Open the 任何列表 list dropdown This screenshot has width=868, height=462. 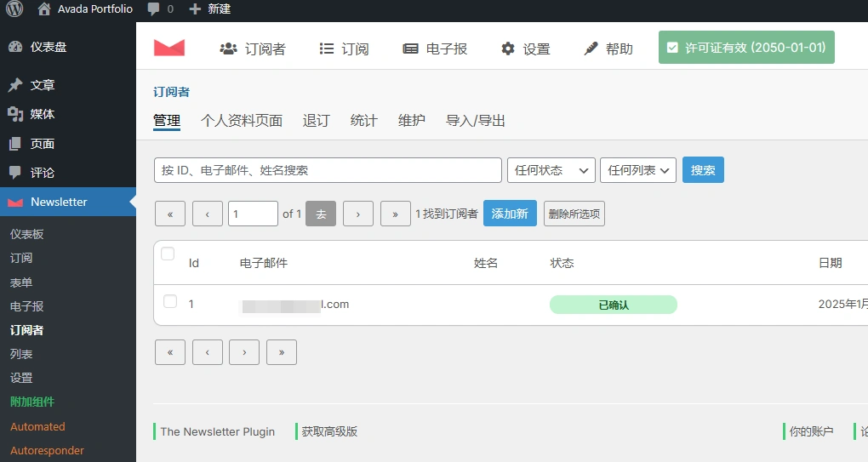tap(638, 170)
